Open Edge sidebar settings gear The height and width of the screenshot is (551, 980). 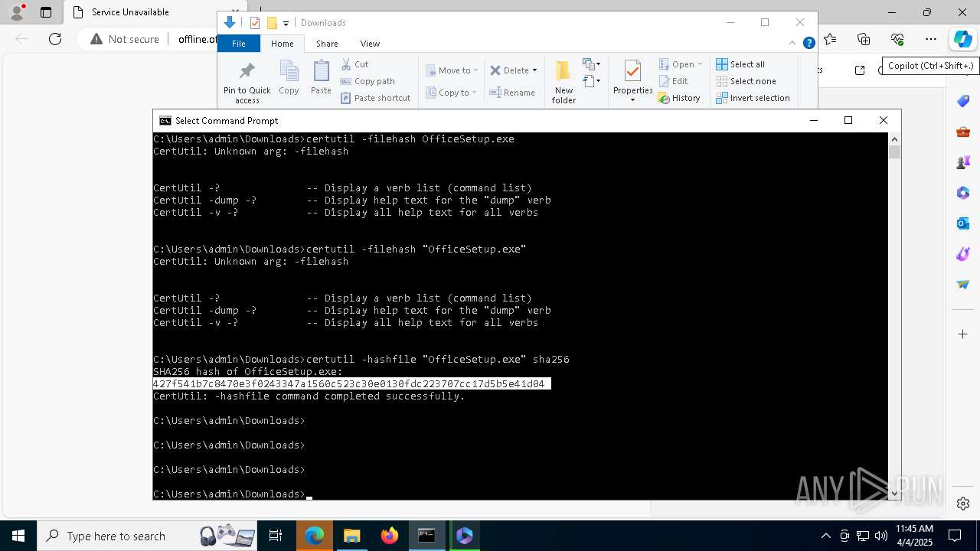point(963,504)
